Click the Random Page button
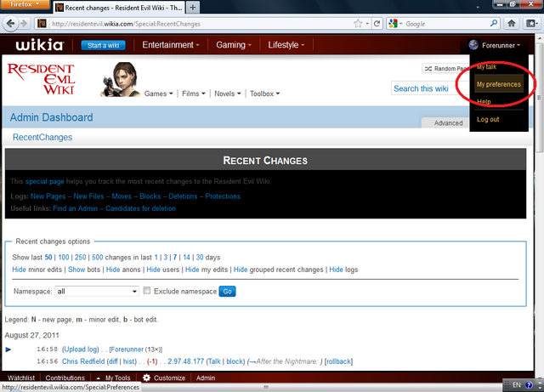 (445, 68)
